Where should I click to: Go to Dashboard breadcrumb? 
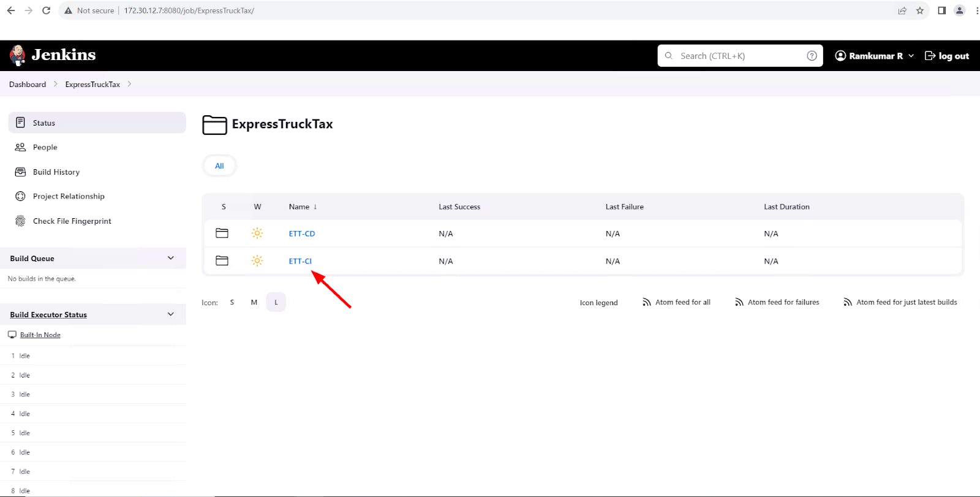click(28, 84)
